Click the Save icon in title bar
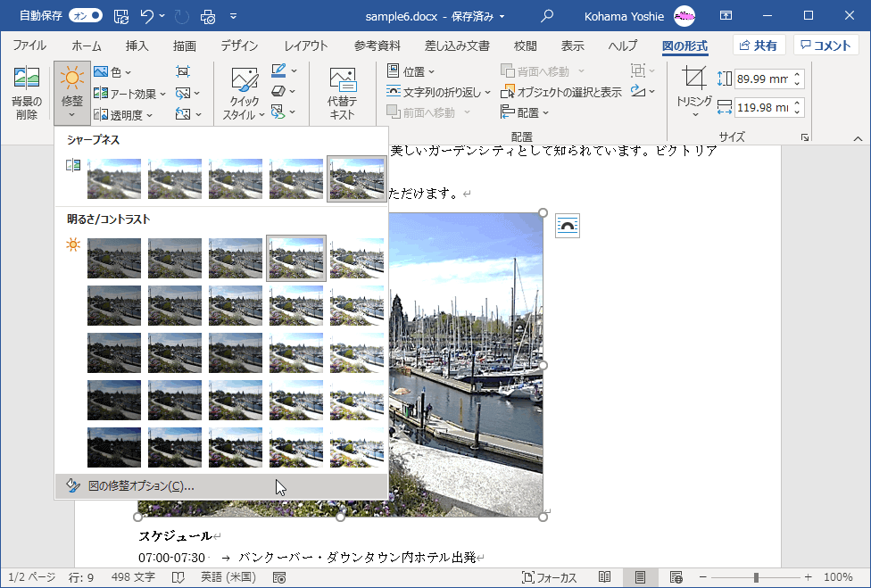 (x=121, y=16)
